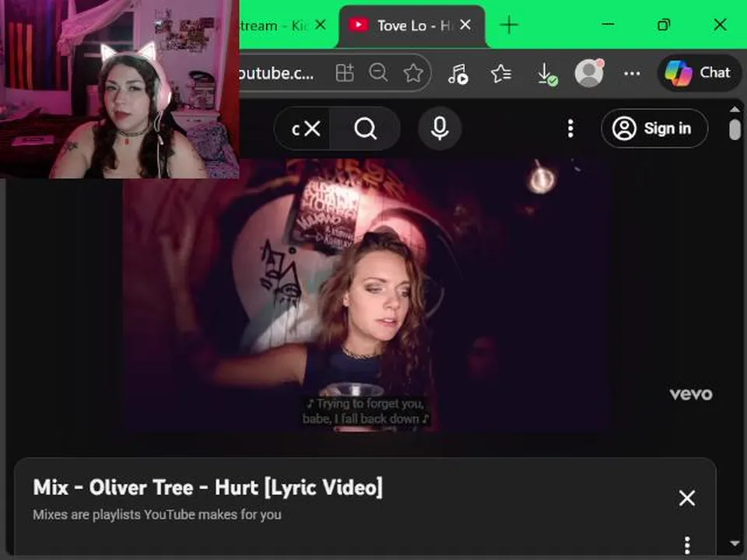Clear the YouTube search box
747x560 pixels.
coord(312,128)
